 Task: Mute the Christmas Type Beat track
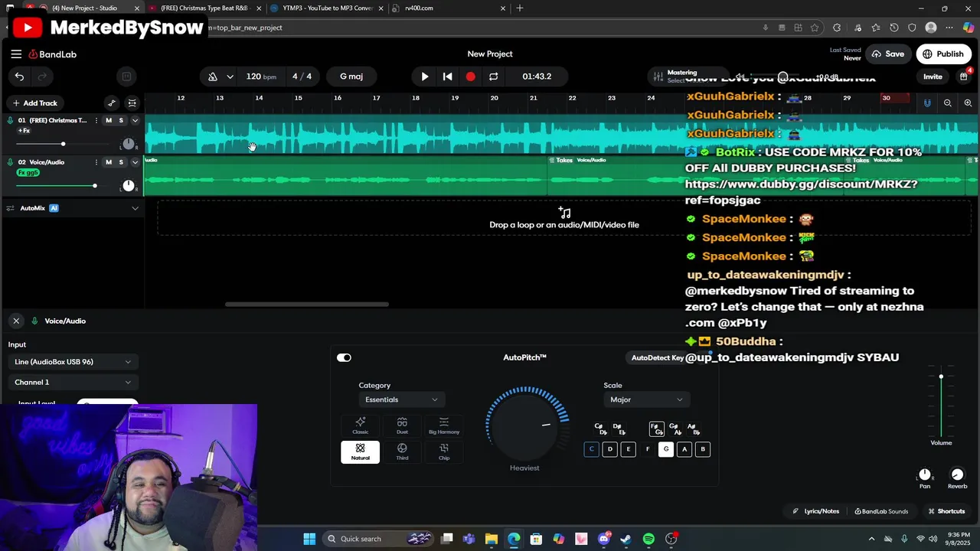(x=109, y=120)
